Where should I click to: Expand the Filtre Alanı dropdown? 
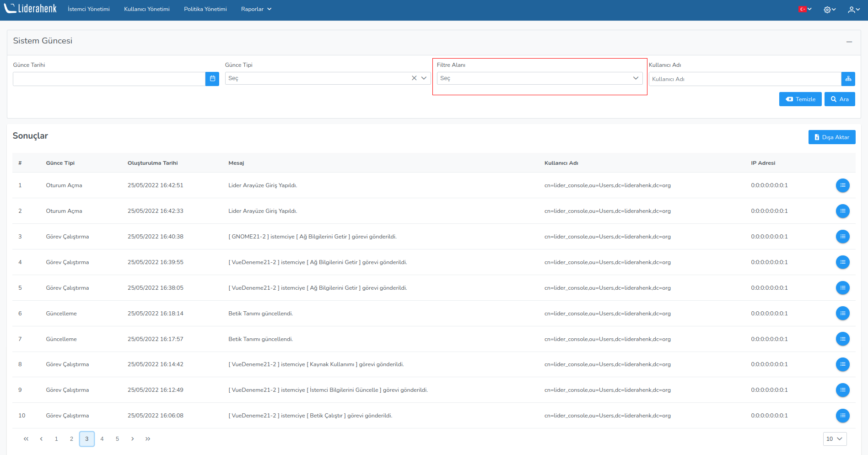(636, 78)
